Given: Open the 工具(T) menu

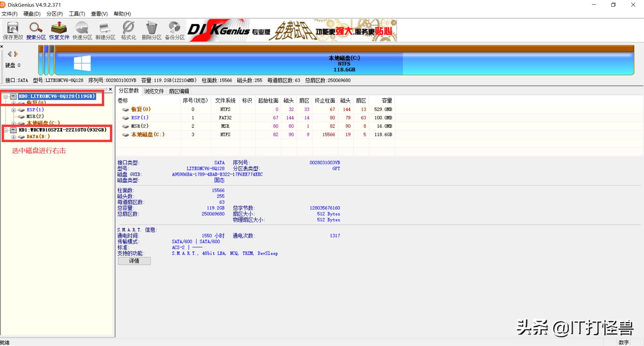Looking at the screenshot, I should 77,14.
